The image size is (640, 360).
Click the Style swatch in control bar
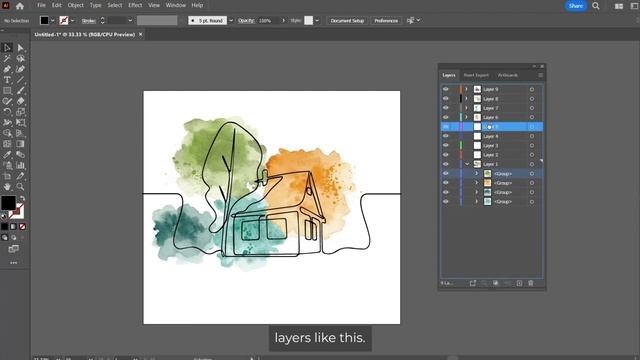click(309, 20)
